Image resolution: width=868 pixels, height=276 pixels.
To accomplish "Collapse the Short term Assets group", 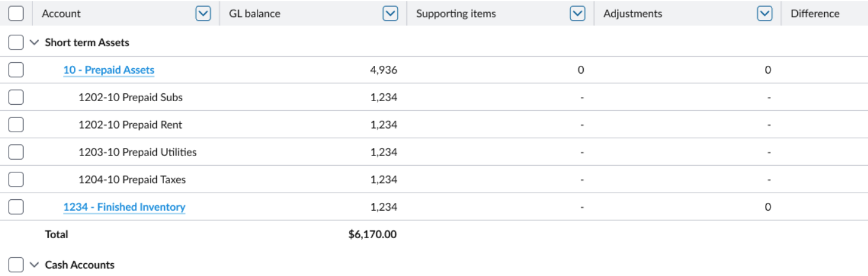I will coord(34,43).
